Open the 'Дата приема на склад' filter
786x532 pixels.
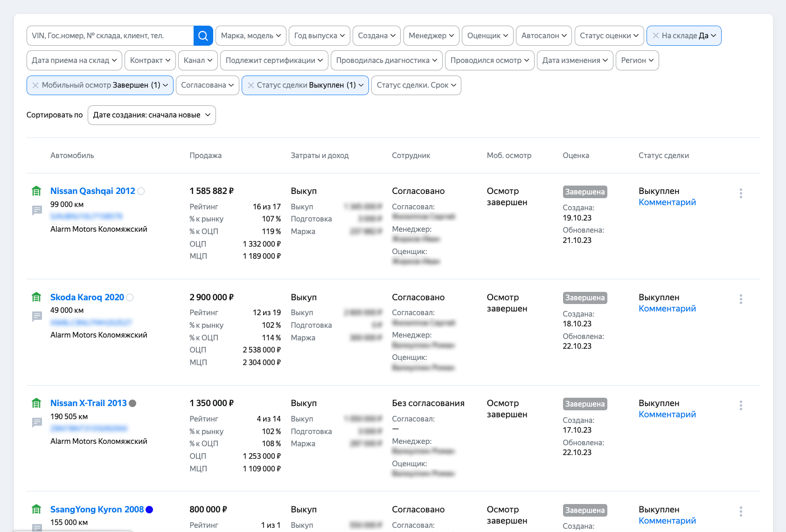[74, 60]
